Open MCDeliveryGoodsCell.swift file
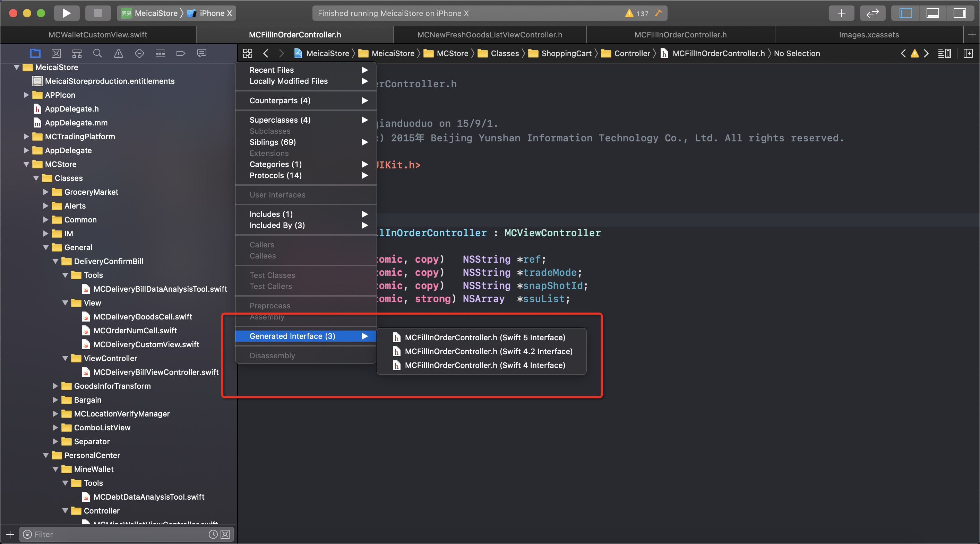Image resolution: width=980 pixels, height=544 pixels. point(143,317)
